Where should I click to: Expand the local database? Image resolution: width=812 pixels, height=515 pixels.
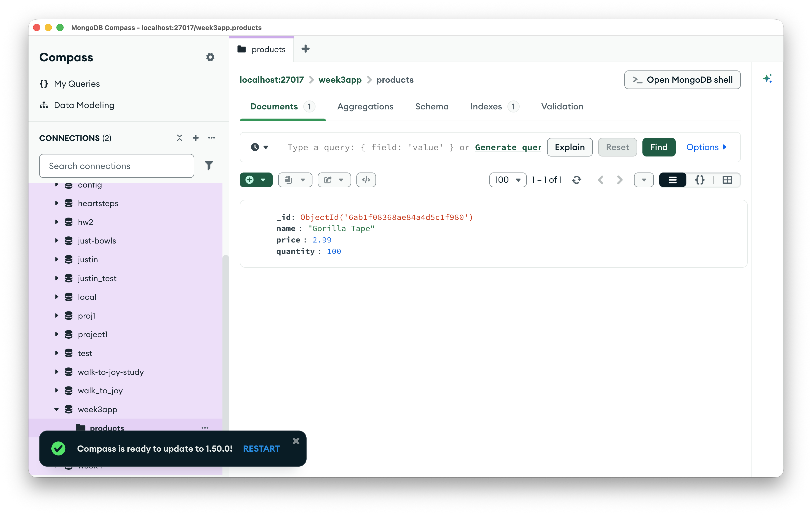coord(57,297)
